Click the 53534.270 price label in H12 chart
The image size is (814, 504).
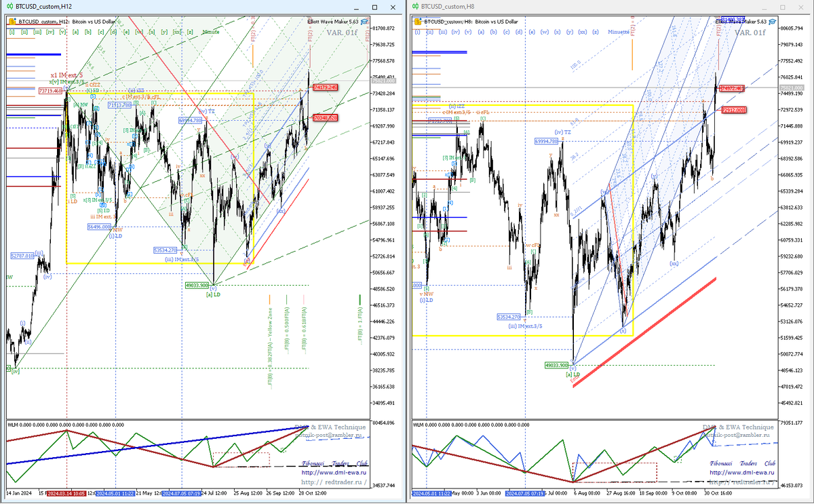pos(166,250)
